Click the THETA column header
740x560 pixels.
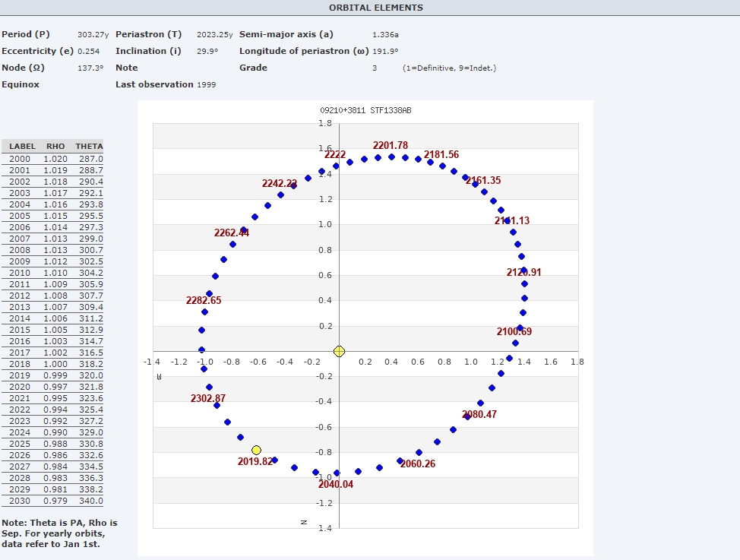tap(89, 147)
